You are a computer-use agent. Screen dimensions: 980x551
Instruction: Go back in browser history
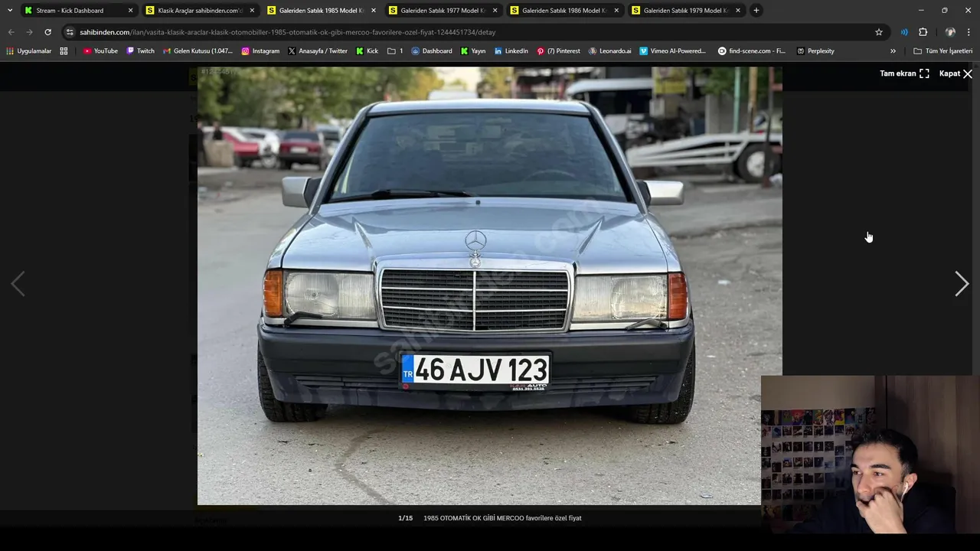point(11,32)
